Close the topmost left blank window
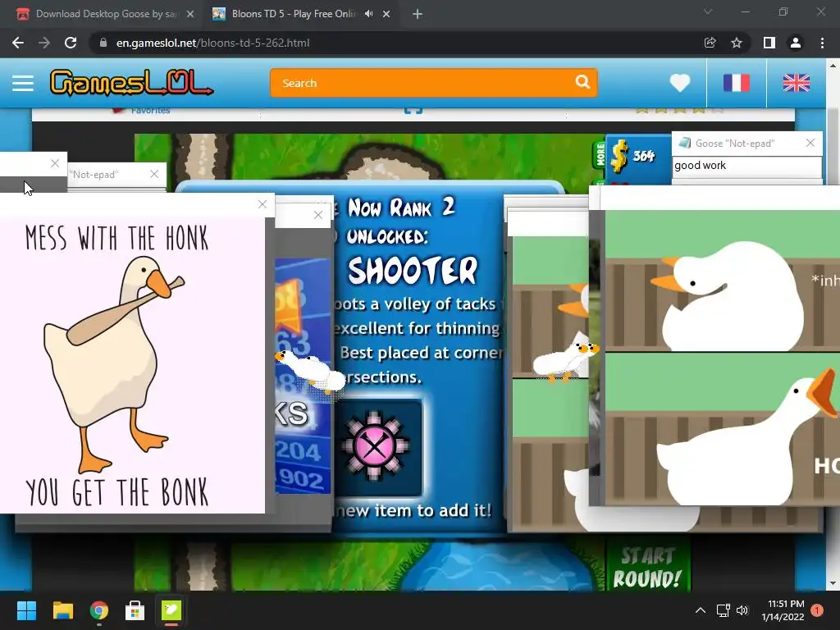The width and height of the screenshot is (840, 630). pyautogui.click(x=55, y=163)
